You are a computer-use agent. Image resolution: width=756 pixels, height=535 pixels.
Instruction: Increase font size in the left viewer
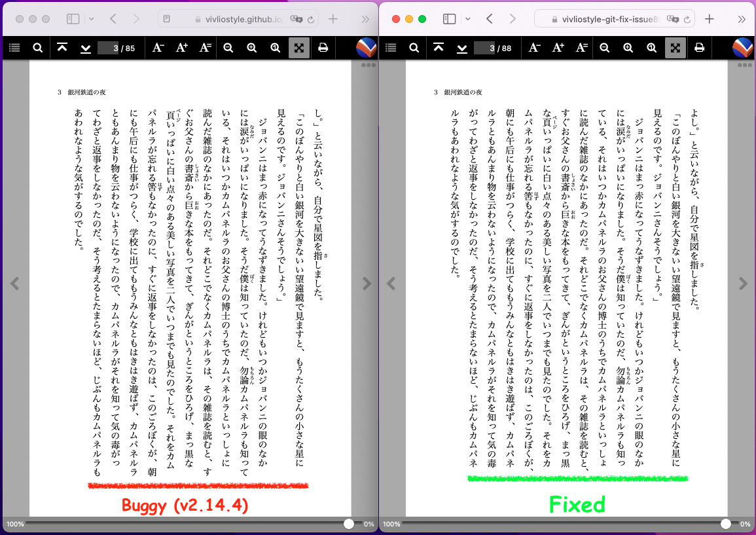181,47
